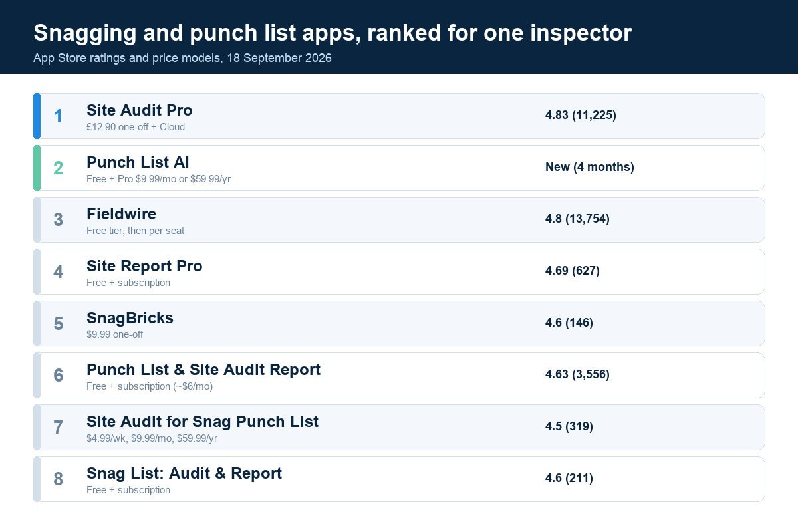
Task: Click the $9.99 one-off price
Action: 115,334
